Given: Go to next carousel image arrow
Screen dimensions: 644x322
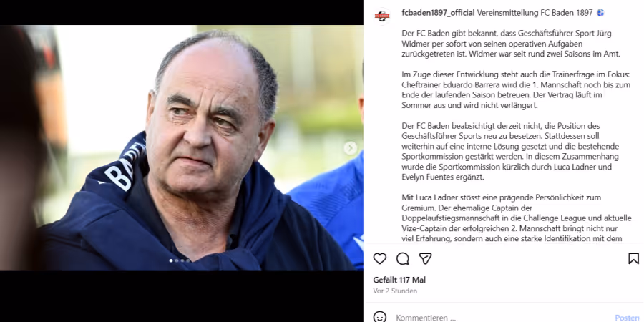Looking at the screenshot, I should pyautogui.click(x=351, y=148).
